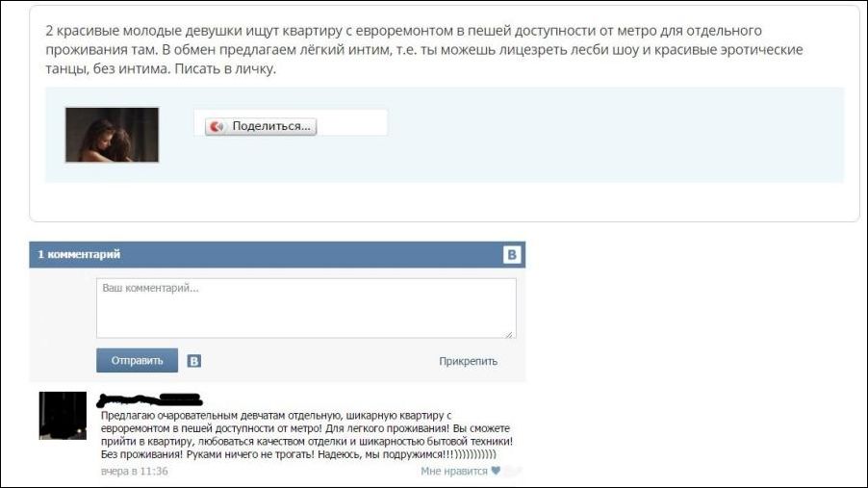Focus the Ваш комментарий text field
Image resolution: width=868 pixels, height=488 pixels.
(305, 307)
